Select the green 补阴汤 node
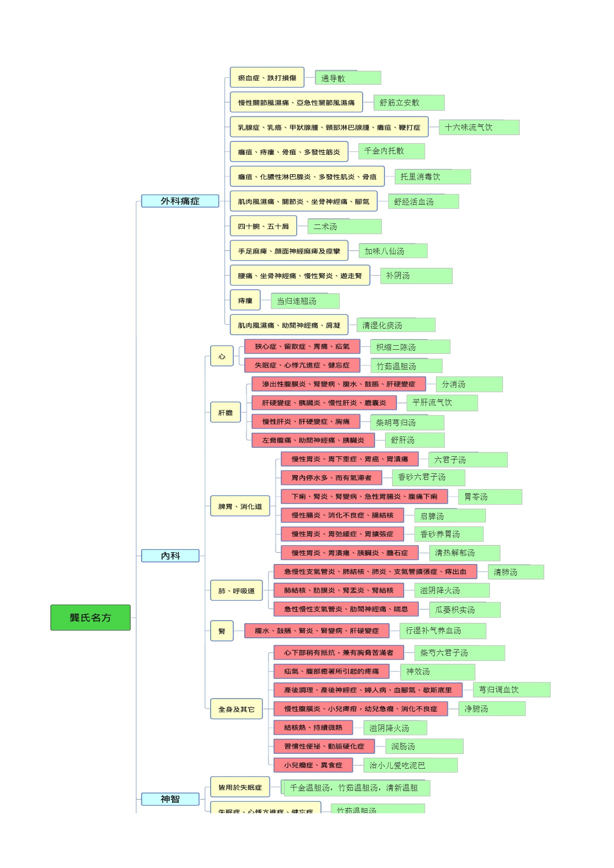Viewport: 614px width, 868px height. 416,276
